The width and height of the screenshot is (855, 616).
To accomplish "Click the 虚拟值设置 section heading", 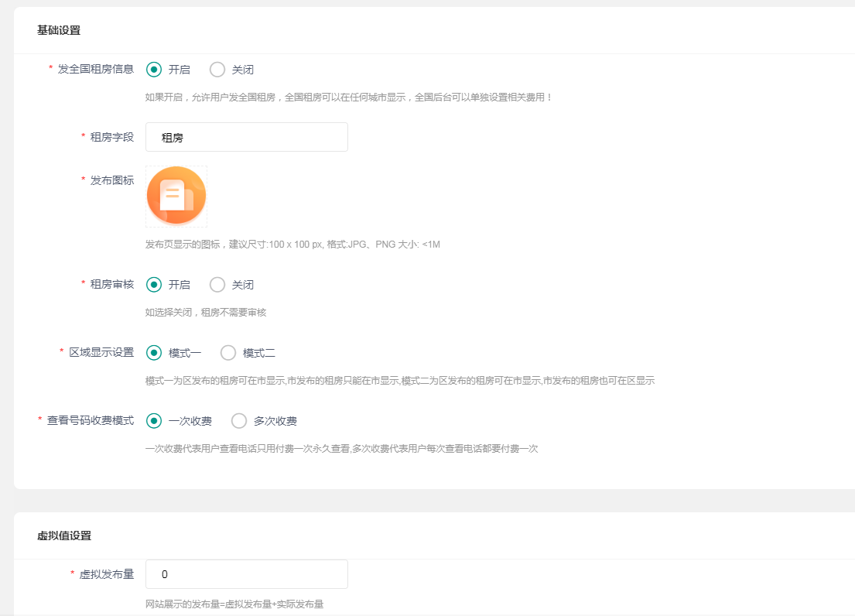I will [x=64, y=536].
